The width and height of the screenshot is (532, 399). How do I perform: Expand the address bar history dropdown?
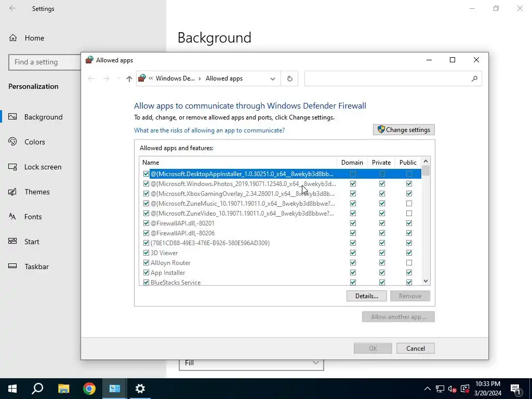click(x=272, y=79)
